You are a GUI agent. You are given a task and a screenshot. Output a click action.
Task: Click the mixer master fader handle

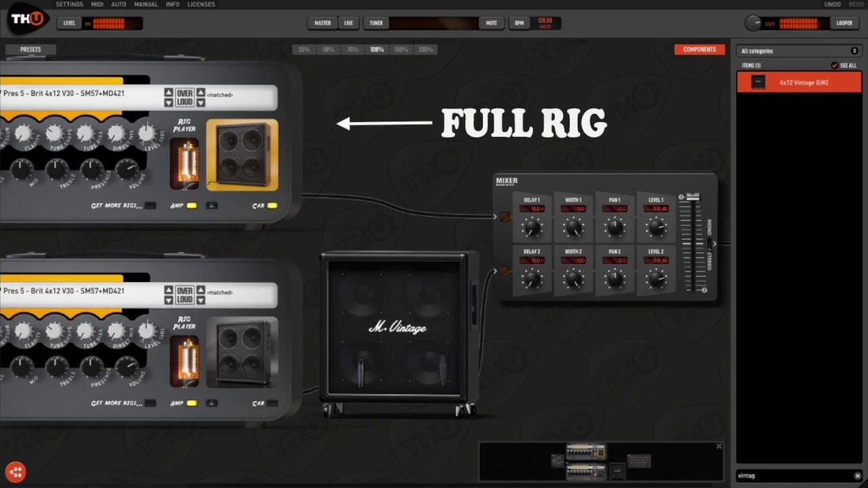tap(692, 197)
